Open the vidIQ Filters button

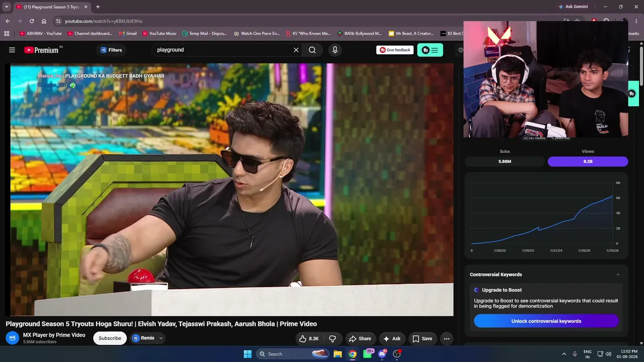point(111,50)
